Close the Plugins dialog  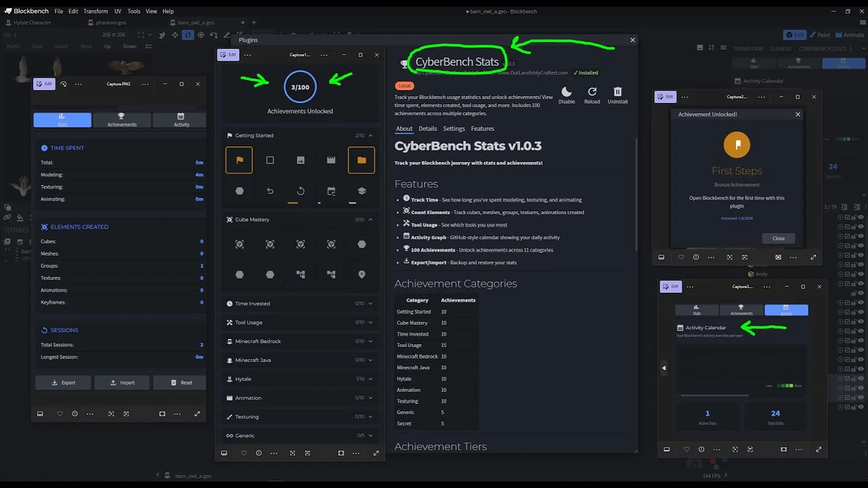coord(633,40)
